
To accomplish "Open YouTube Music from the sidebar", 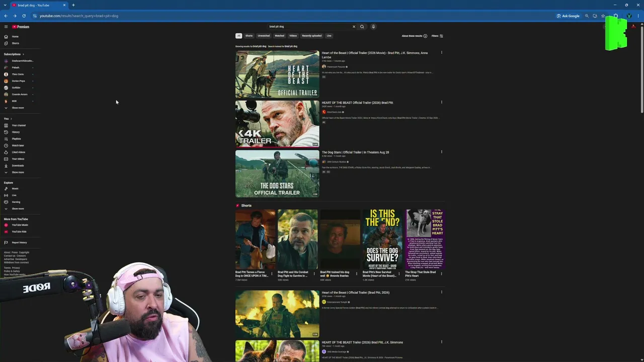I will (19, 225).
